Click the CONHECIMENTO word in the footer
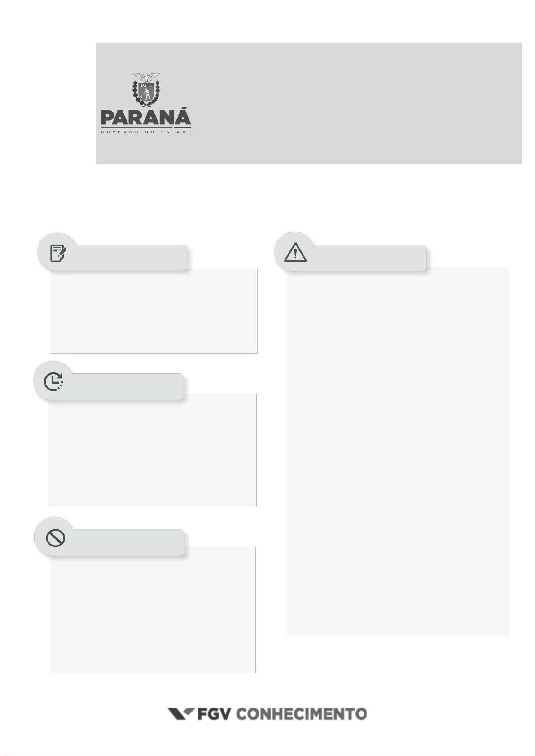 click(301, 714)
